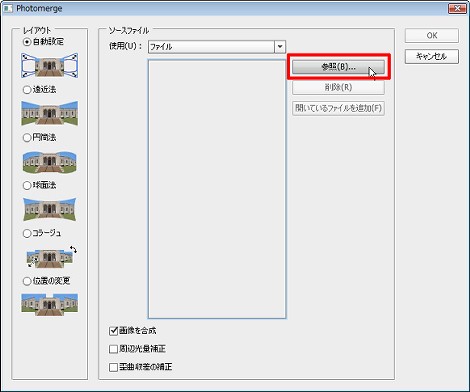Click the 参照(B)... browse button
This screenshot has width=470, height=392.
[x=338, y=67]
